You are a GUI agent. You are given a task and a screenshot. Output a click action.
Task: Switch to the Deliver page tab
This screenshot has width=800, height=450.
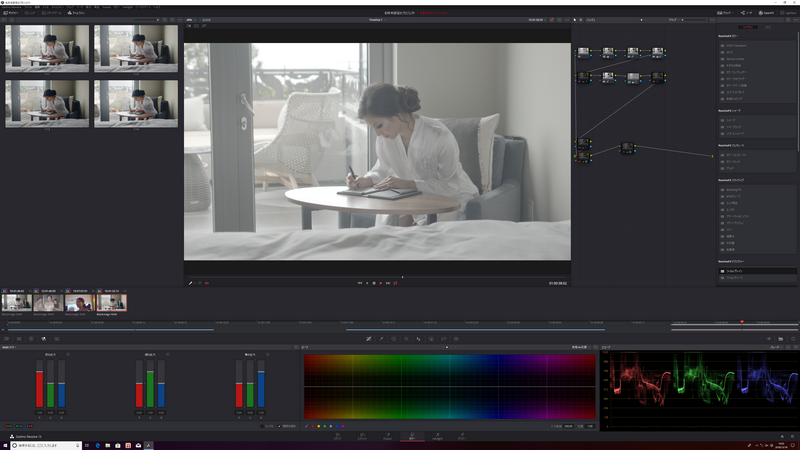click(462, 436)
